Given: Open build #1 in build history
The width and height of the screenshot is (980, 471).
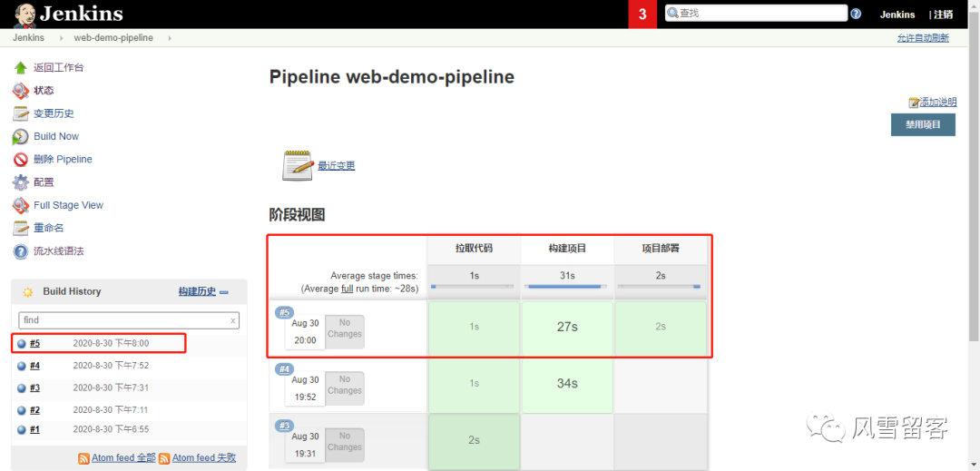Looking at the screenshot, I should [35, 430].
